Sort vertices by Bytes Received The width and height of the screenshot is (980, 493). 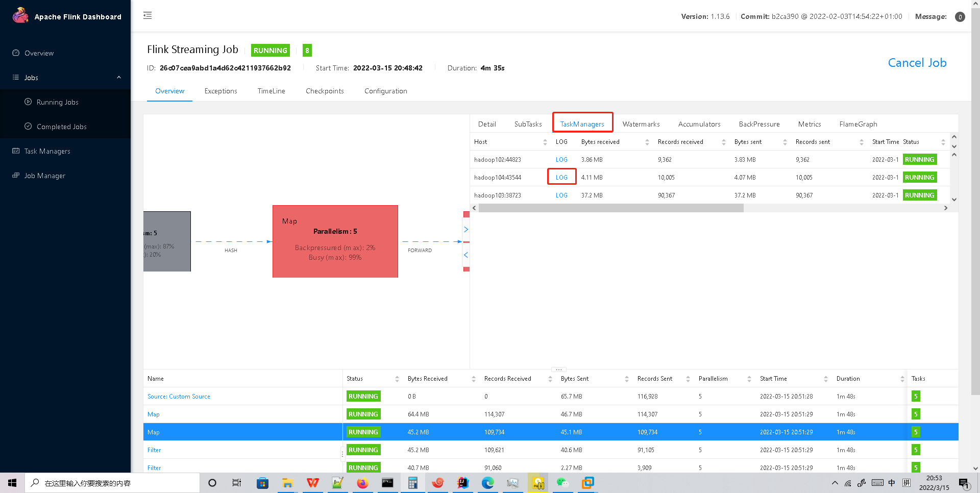coord(473,379)
